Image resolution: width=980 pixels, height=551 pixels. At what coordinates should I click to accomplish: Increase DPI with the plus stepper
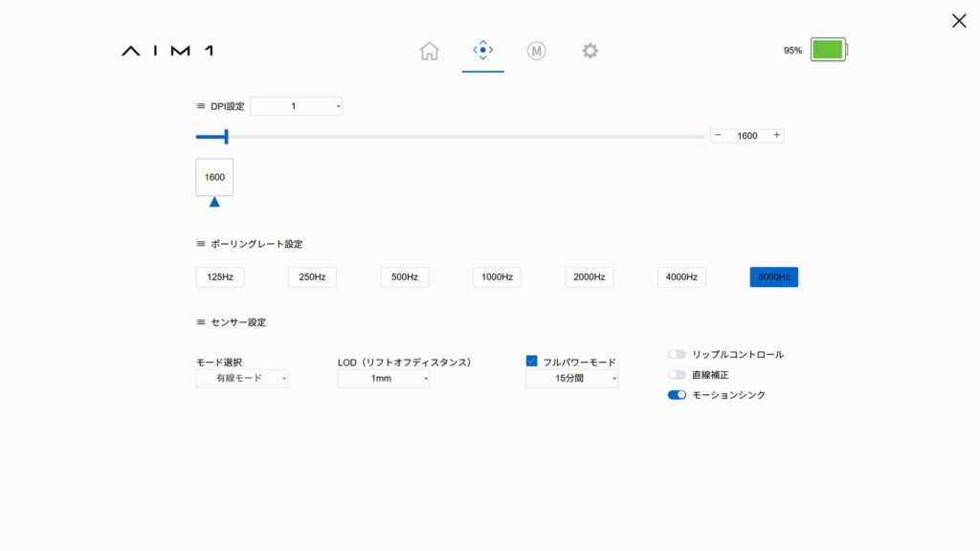[776, 136]
